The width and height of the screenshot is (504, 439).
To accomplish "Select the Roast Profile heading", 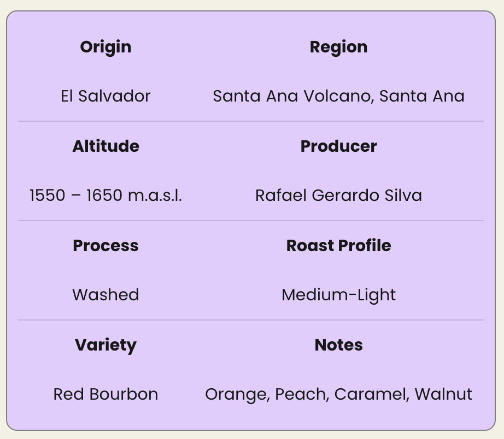I will coord(338,246).
